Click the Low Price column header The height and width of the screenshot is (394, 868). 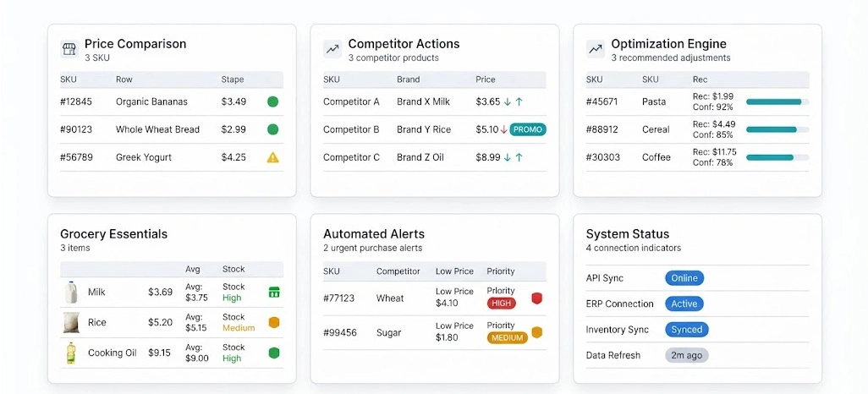point(454,271)
